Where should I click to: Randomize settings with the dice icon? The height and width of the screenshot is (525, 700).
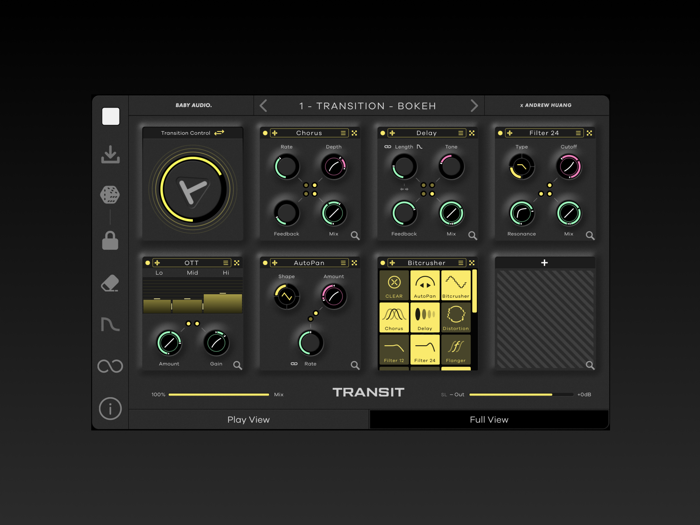[110, 195]
